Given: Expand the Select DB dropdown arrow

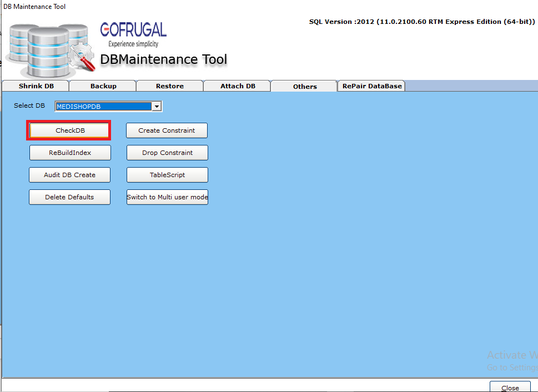Looking at the screenshot, I should point(157,107).
